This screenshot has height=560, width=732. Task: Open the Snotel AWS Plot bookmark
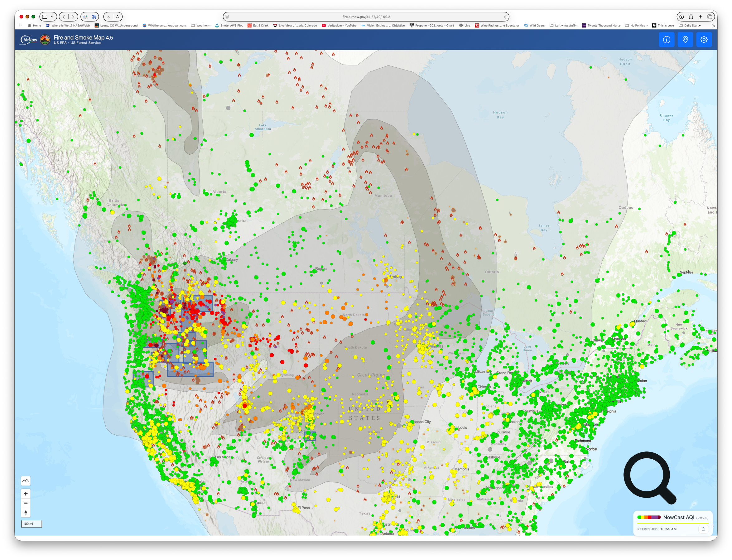coord(229,25)
